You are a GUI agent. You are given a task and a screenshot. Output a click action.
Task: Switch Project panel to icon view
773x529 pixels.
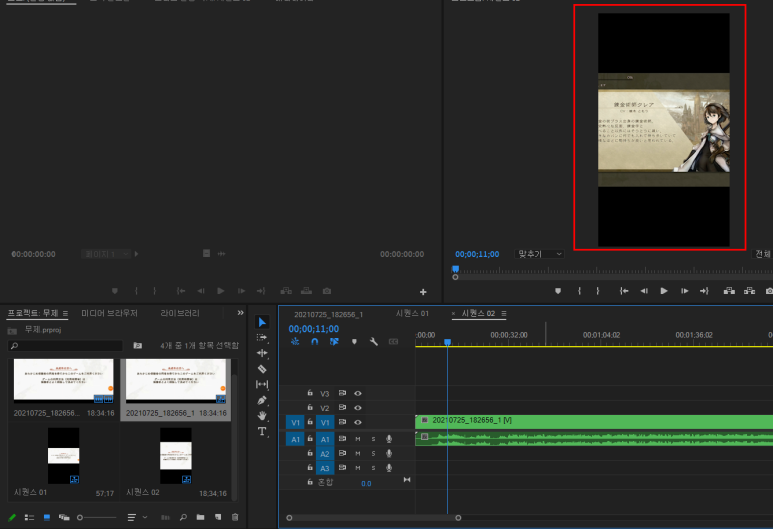tap(47, 517)
